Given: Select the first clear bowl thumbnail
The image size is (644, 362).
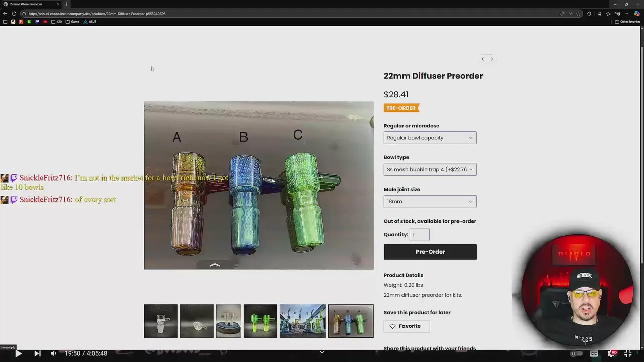Looking at the screenshot, I should [x=160, y=321].
